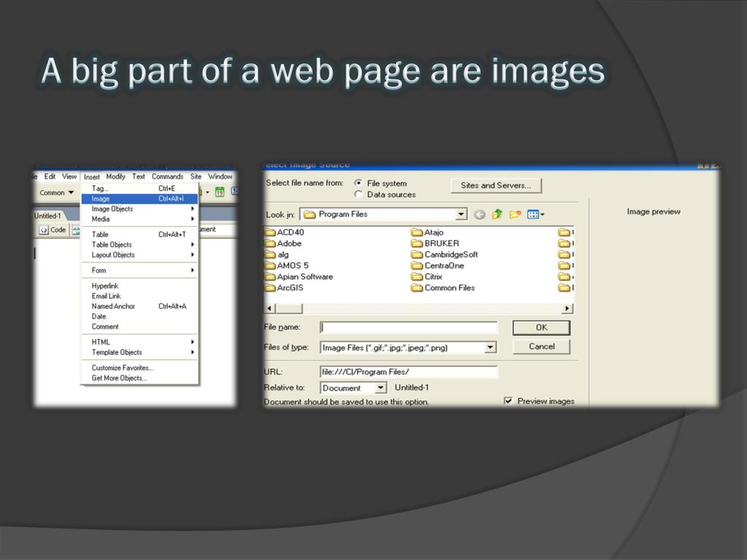Open the ArcGIS folder
Screen dimensions: 747x560
click(x=284, y=287)
